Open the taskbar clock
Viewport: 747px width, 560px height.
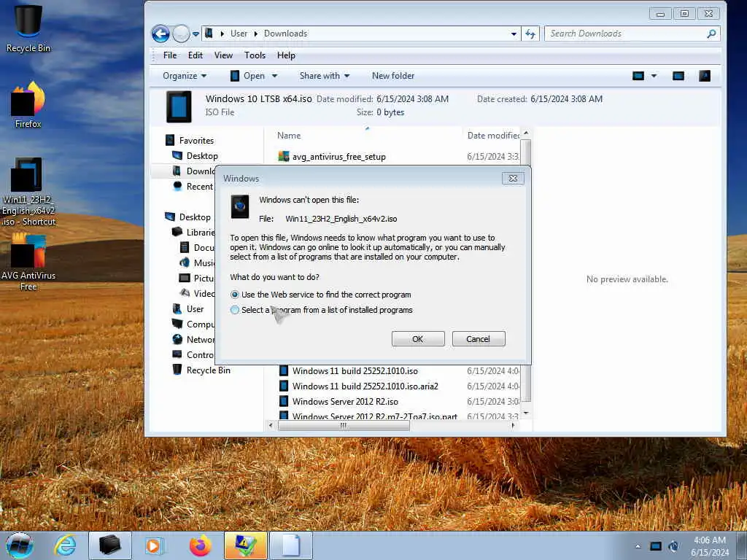(710, 546)
